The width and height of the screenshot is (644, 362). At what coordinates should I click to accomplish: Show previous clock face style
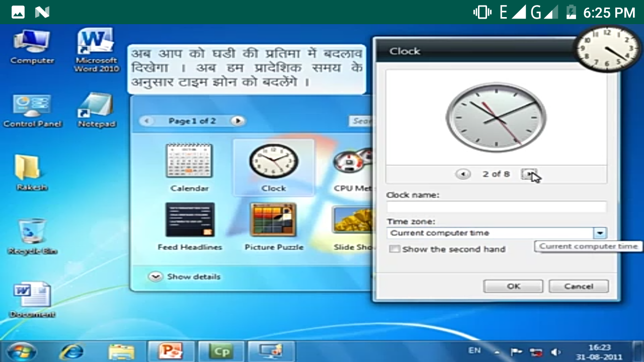[463, 174]
